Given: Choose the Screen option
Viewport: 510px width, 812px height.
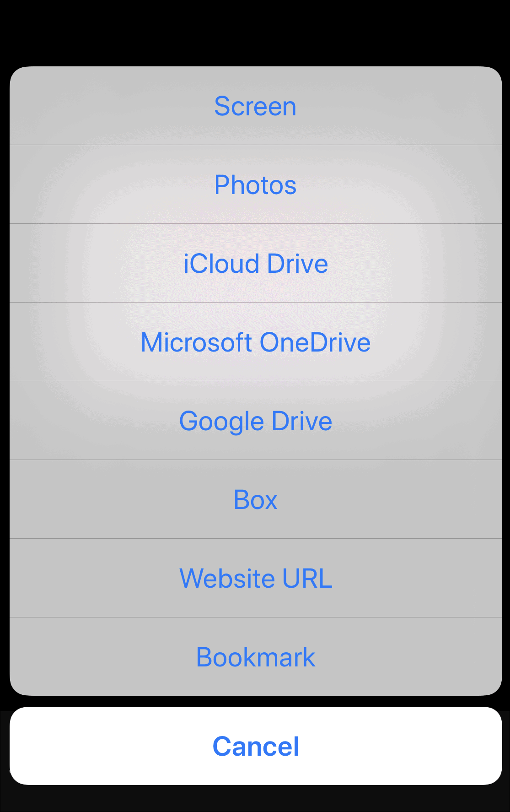Looking at the screenshot, I should [256, 106].
